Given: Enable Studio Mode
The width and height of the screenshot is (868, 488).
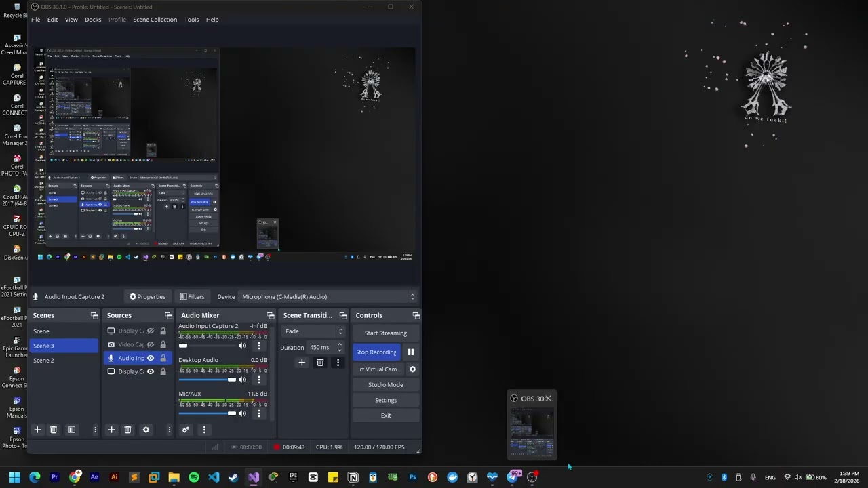Looking at the screenshot, I should (386, 385).
